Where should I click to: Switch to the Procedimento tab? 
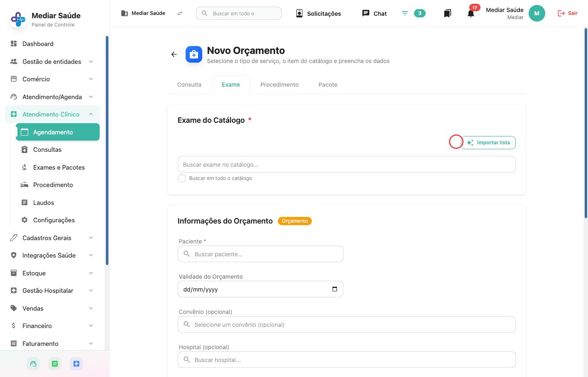279,85
